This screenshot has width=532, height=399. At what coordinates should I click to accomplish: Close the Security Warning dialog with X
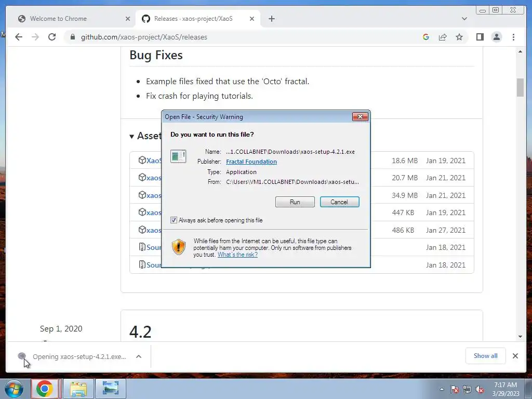coord(360,117)
